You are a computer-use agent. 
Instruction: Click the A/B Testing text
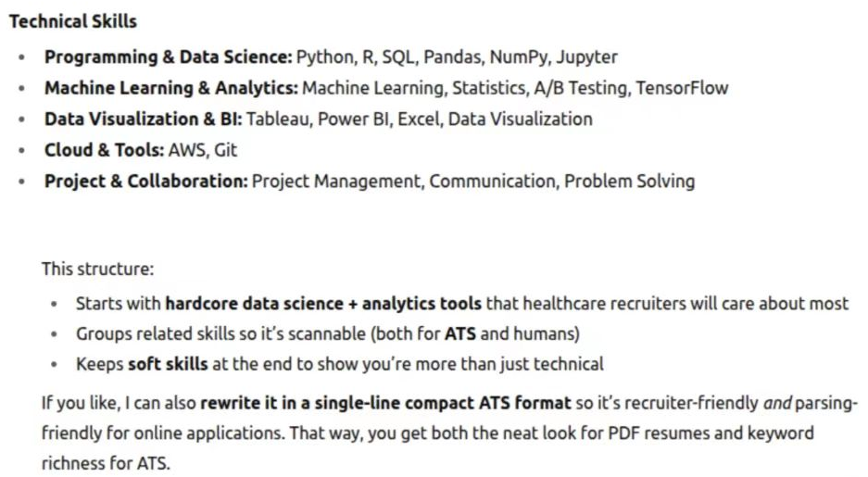click(x=581, y=87)
